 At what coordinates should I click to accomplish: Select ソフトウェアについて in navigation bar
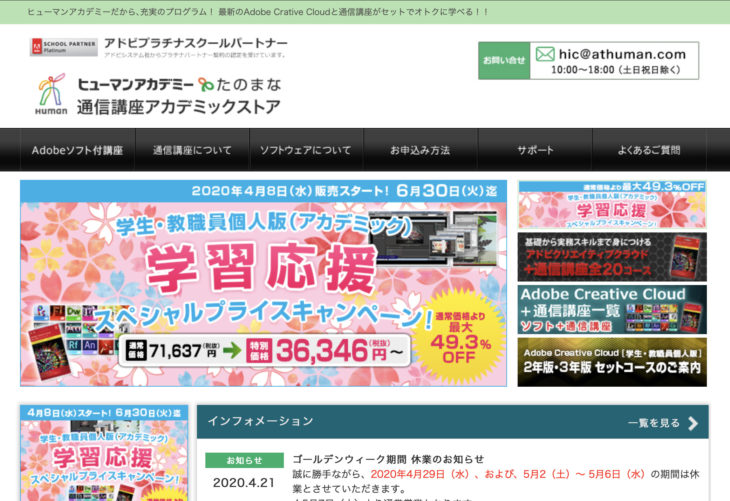click(x=306, y=150)
